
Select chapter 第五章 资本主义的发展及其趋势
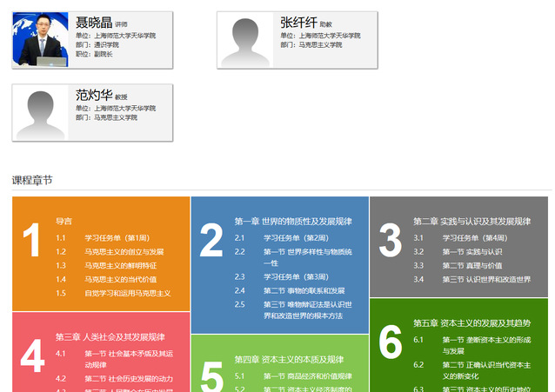474,322
